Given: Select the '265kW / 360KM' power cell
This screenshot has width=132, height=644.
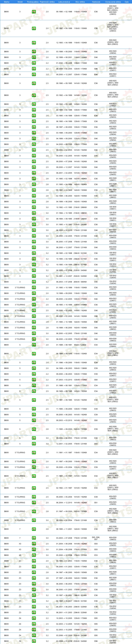Looking at the screenshot, I should 80,282.
